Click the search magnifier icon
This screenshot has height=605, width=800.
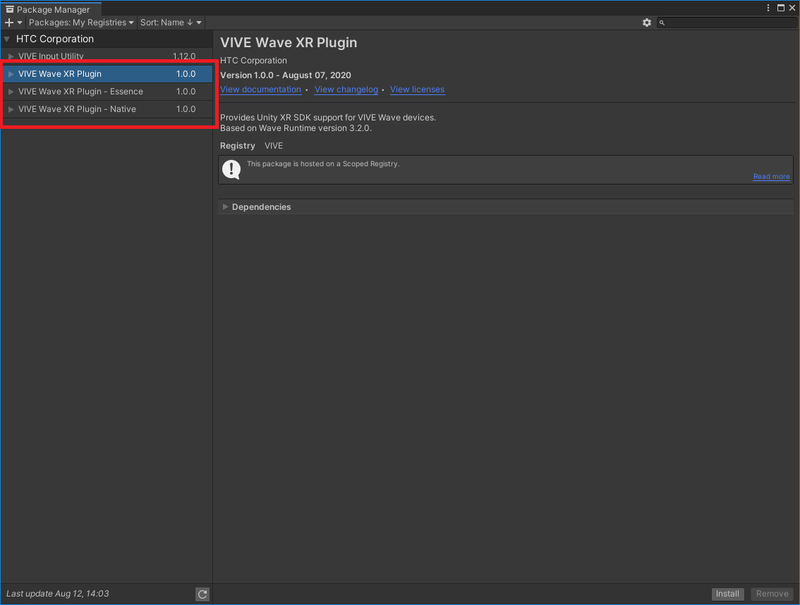click(x=662, y=22)
